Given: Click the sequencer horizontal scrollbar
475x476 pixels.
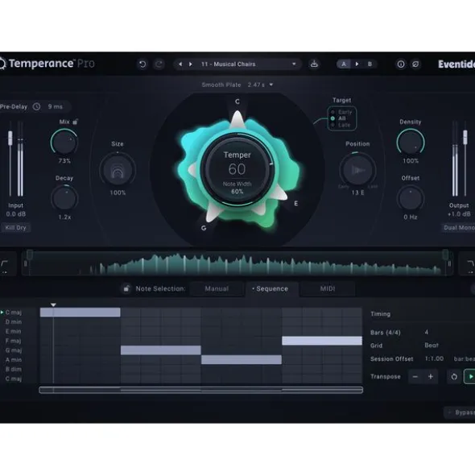Looking at the screenshot, I should click(x=201, y=390).
